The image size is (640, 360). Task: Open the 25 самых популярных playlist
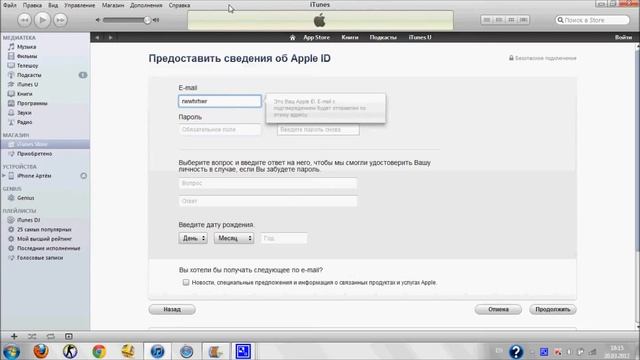(x=44, y=229)
